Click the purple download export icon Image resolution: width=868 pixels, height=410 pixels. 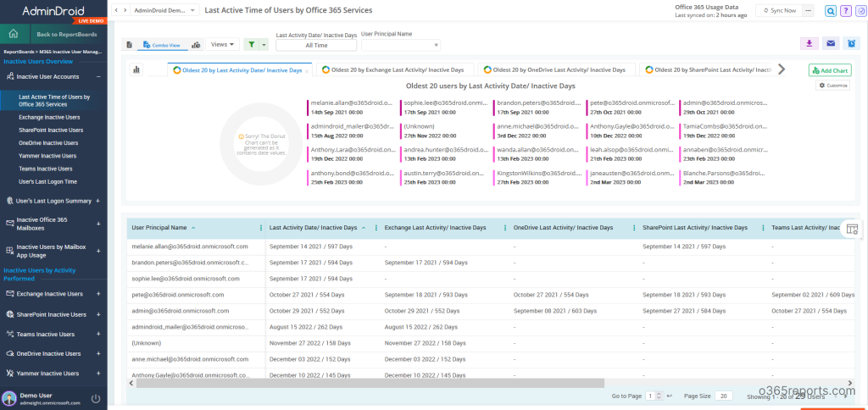pyautogui.click(x=810, y=44)
